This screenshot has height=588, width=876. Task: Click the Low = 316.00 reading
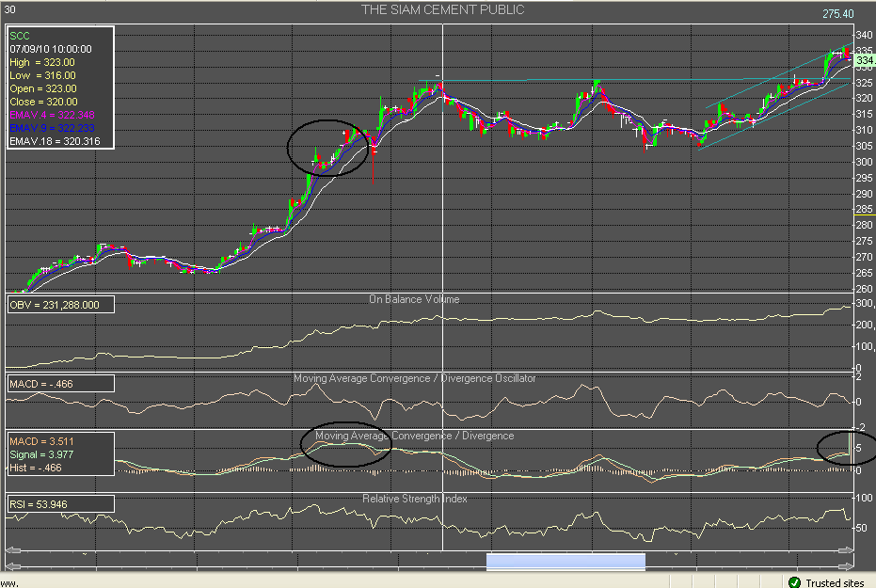[x=42, y=75]
